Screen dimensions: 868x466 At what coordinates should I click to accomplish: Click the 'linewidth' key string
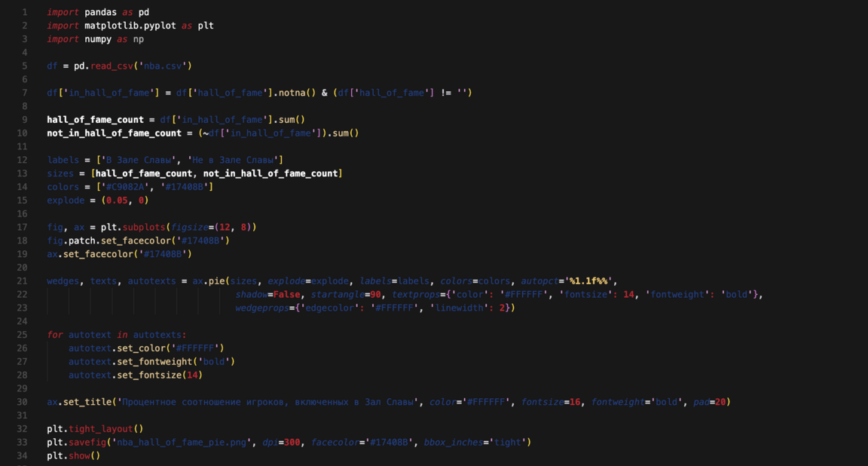459,308
